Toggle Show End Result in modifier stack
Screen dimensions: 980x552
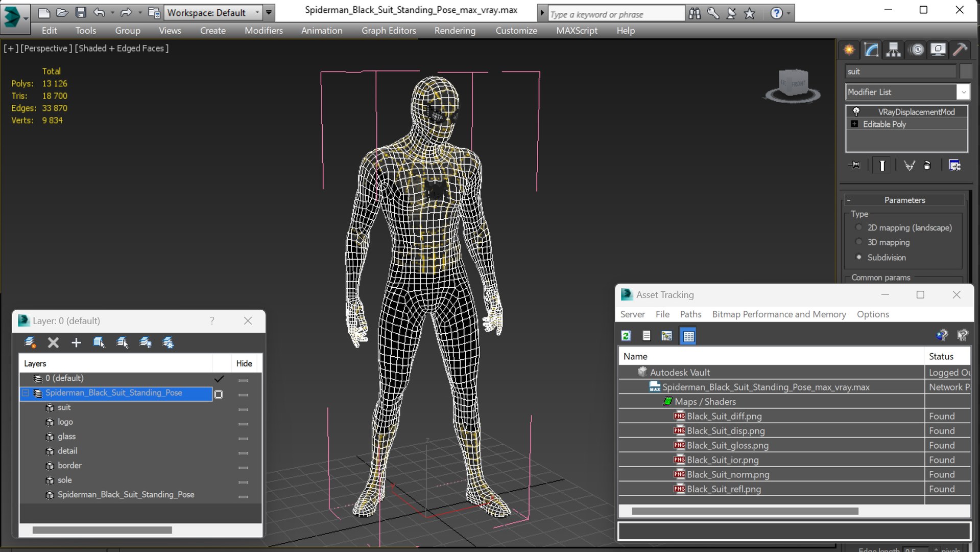pyautogui.click(x=882, y=165)
